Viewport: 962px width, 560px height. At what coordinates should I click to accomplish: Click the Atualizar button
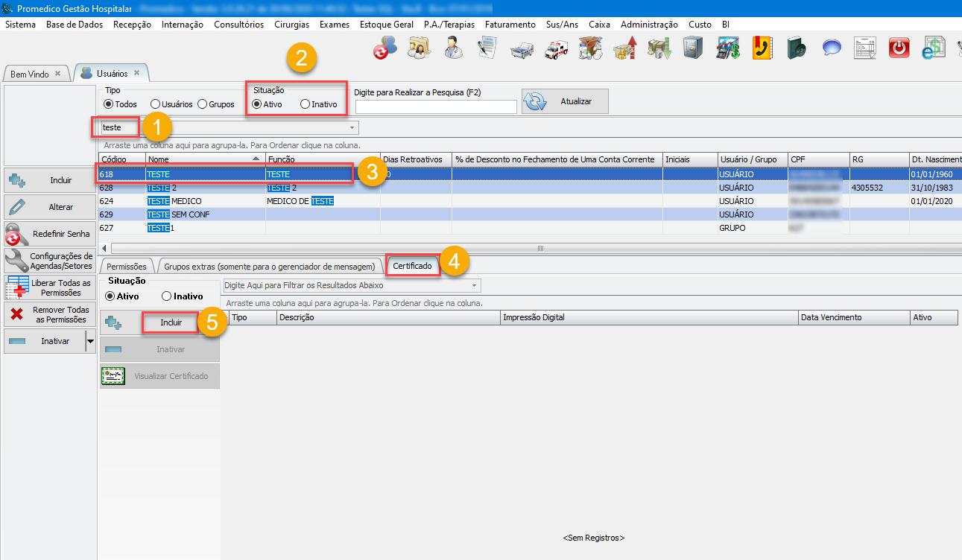(x=565, y=101)
